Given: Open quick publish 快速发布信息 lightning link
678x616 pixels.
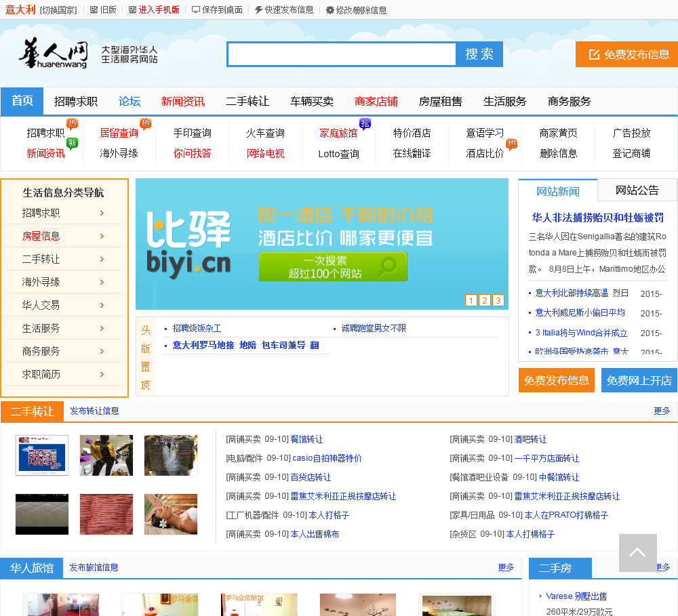Looking at the screenshot, I should click(284, 9).
